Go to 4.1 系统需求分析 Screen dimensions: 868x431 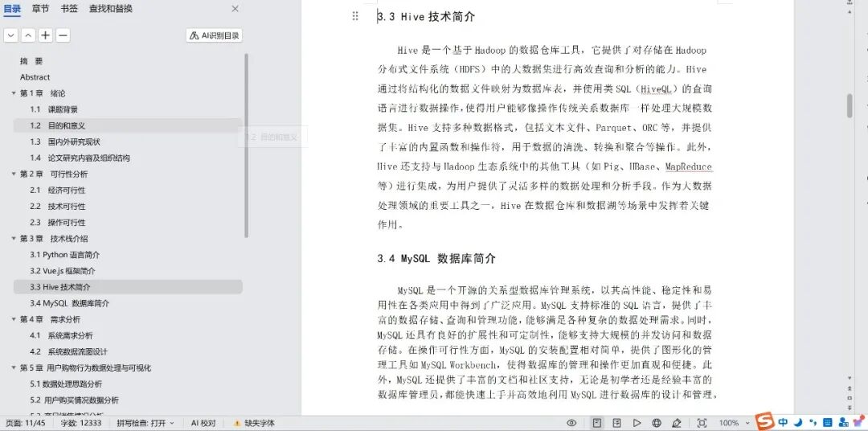pyautogui.click(x=61, y=336)
